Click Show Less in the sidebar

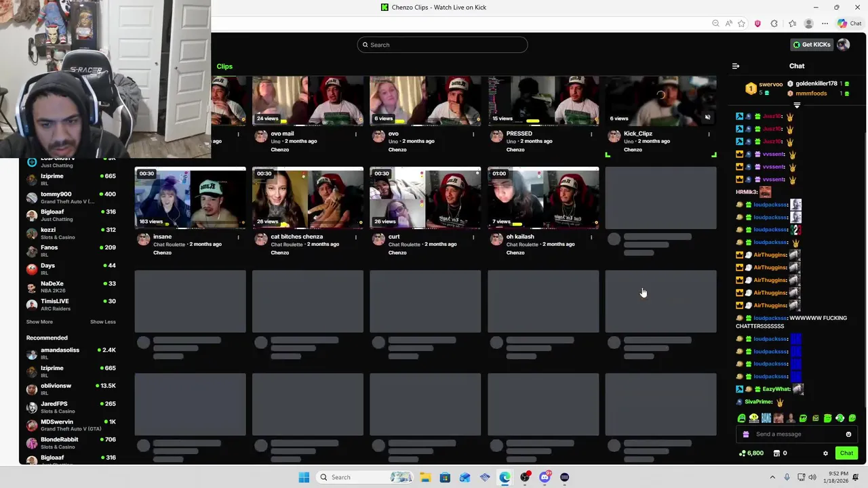(103, 322)
